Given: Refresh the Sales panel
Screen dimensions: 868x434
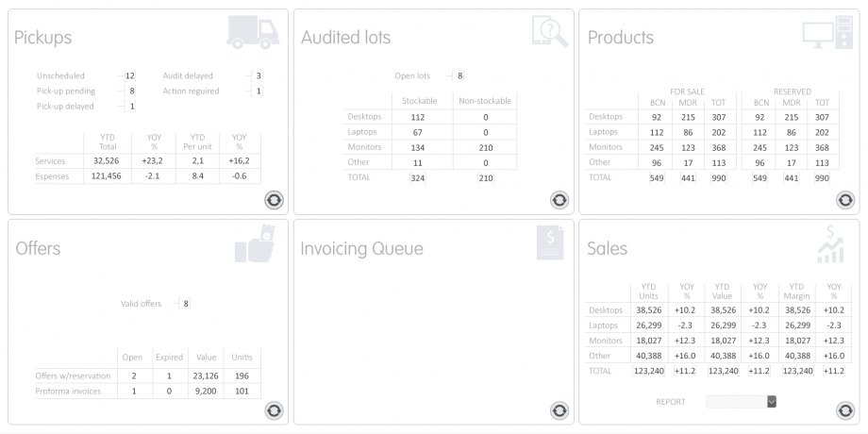Looking at the screenshot, I should click(845, 410).
